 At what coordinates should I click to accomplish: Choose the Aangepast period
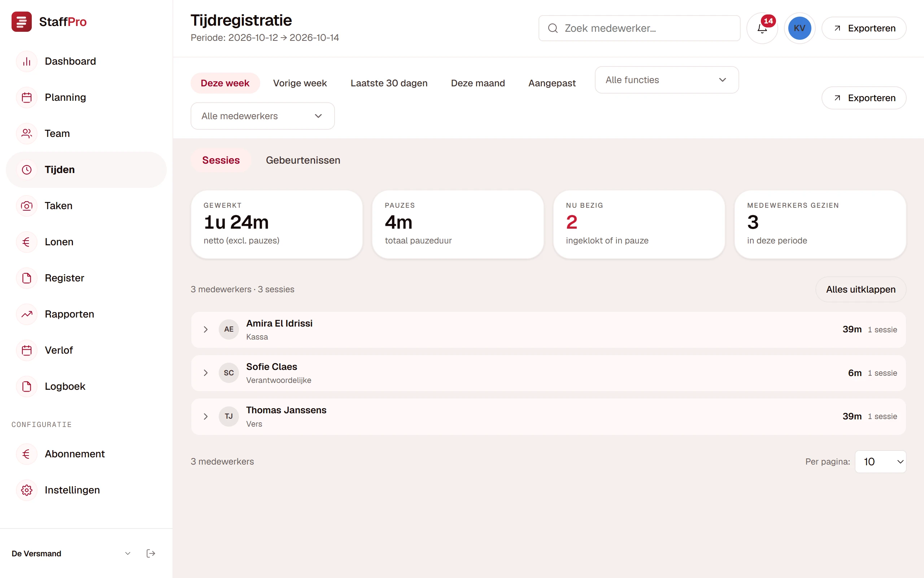pyautogui.click(x=552, y=83)
